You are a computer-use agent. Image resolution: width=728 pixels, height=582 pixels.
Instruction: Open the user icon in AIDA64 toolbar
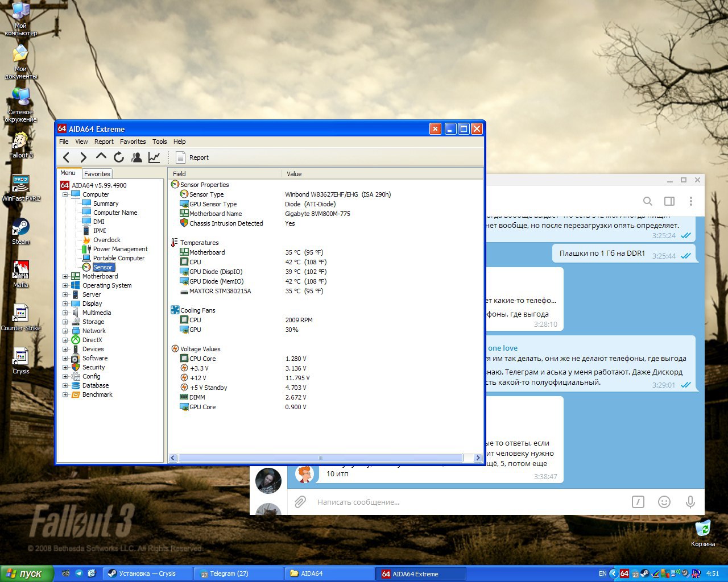[x=136, y=157]
